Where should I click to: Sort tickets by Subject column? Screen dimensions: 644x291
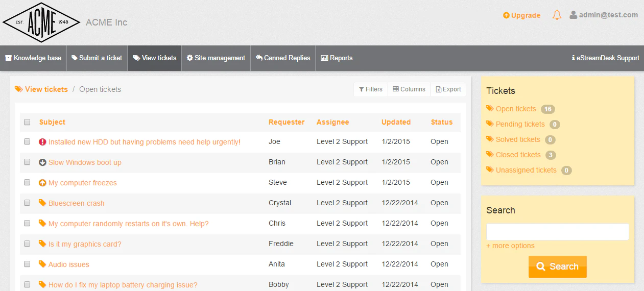tap(52, 122)
